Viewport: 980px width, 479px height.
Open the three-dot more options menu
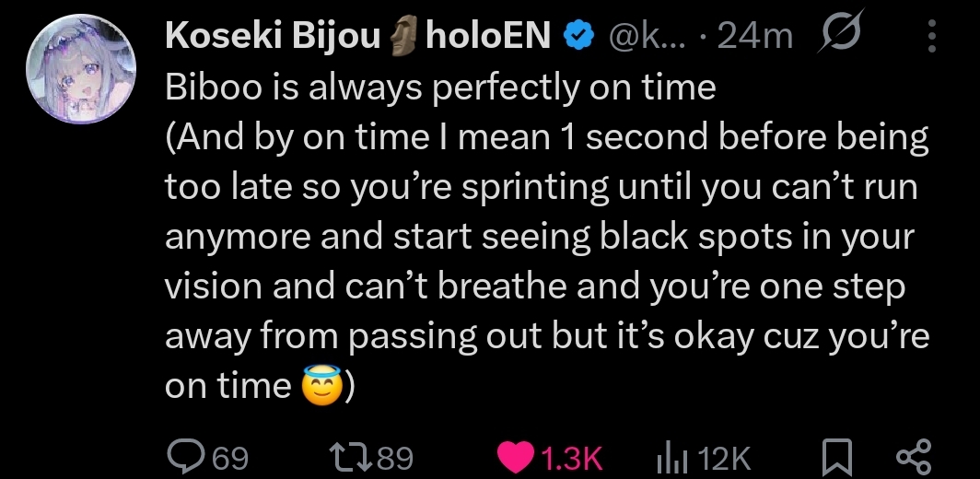(931, 37)
